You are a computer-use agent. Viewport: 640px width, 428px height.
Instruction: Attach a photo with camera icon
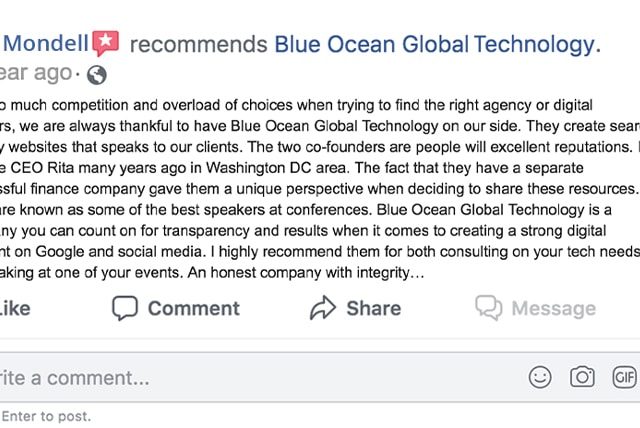click(582, 377)
